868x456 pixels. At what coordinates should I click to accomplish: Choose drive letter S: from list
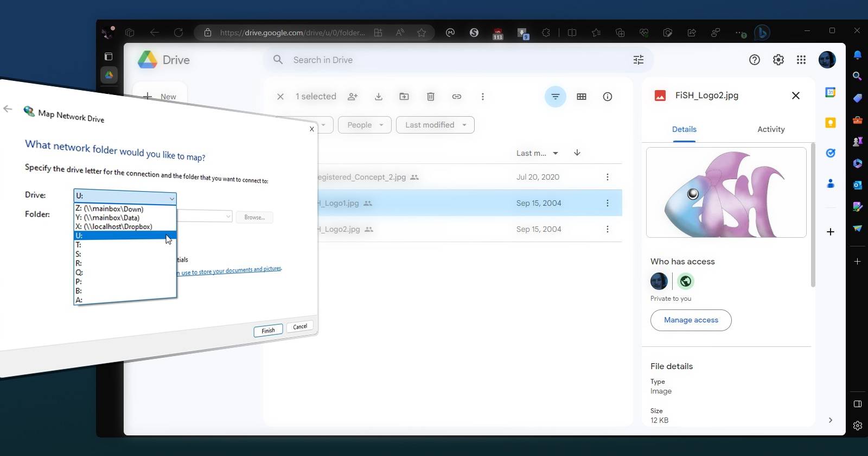(125, 254)
